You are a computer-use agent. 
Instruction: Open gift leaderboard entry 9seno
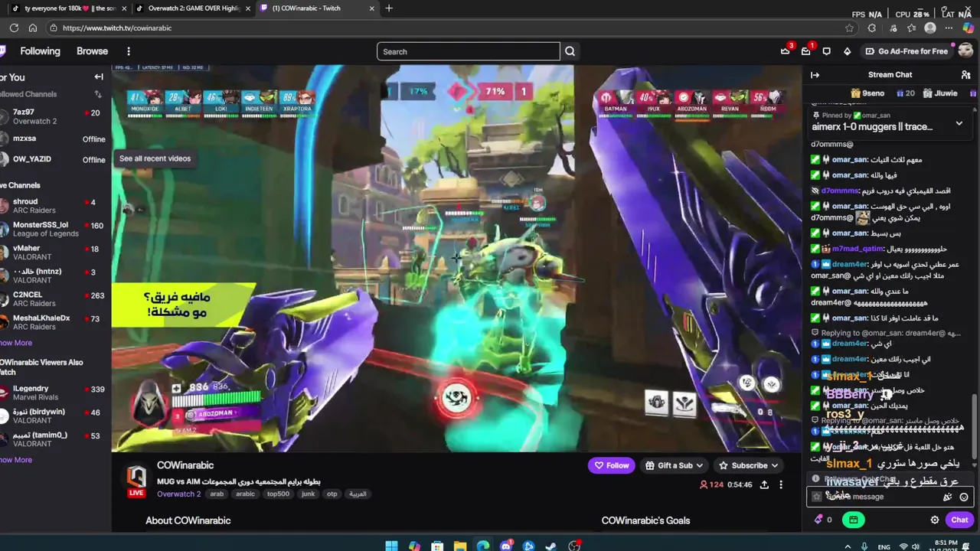[x=867, y=93]
